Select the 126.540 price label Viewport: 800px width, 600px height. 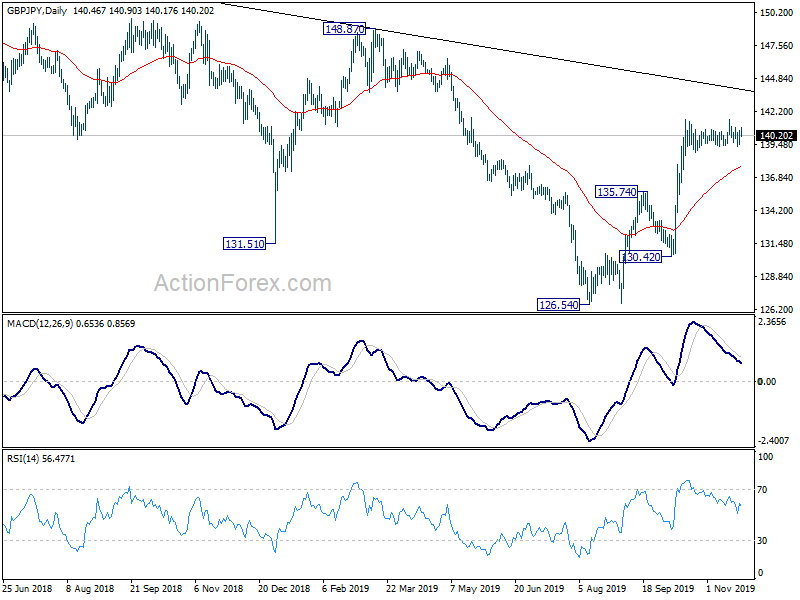point(559,305)
